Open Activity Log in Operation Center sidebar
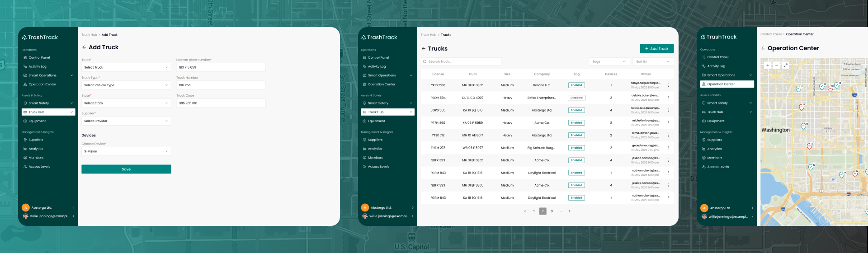 [x=716, y=66]
